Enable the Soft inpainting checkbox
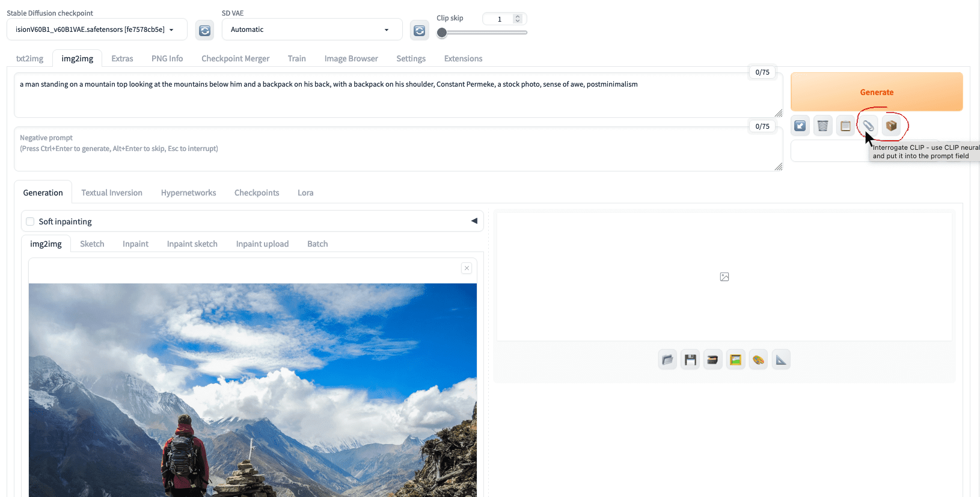 (30, 221)
